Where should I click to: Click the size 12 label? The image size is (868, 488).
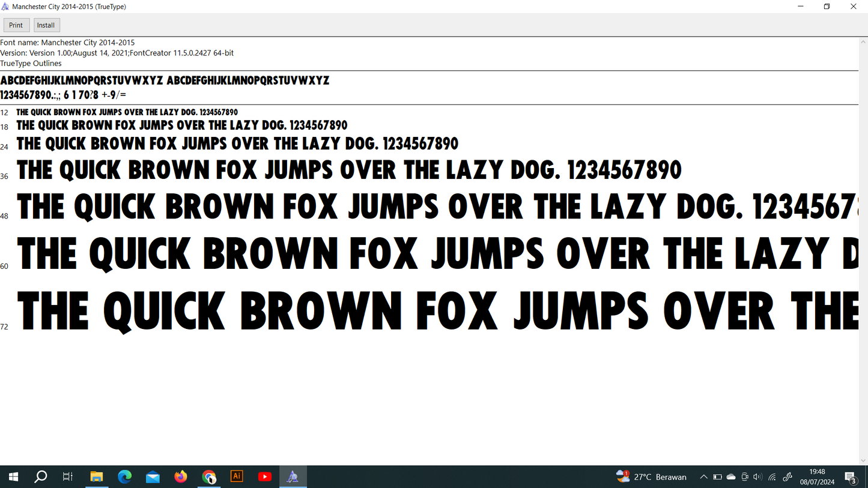[4, 113]
